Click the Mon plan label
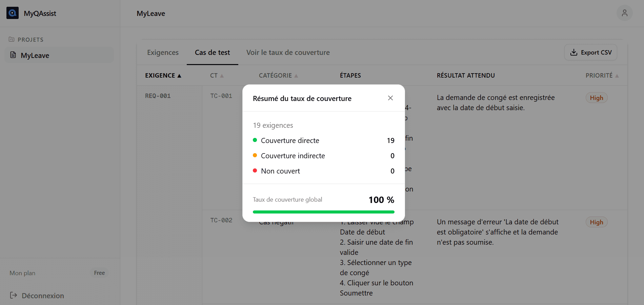The height and width of the screenshot is (305, 644). point(22,273)
